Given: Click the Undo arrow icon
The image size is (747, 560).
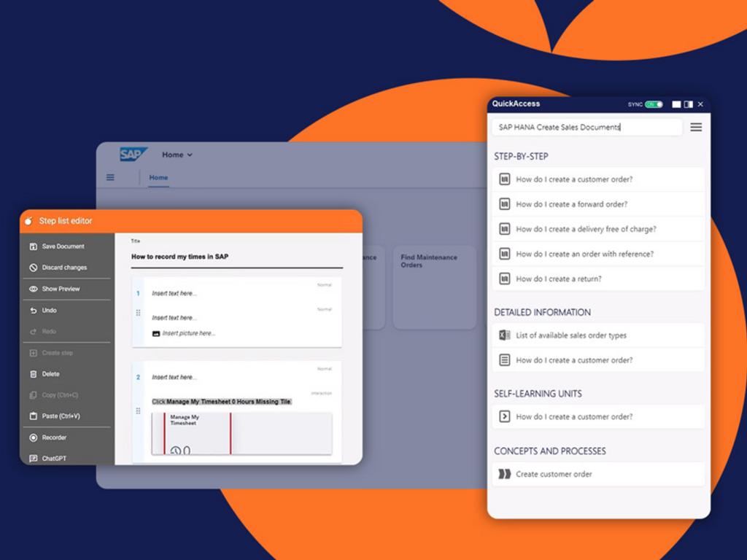Looking at the screenshot, I should (33, 311).
